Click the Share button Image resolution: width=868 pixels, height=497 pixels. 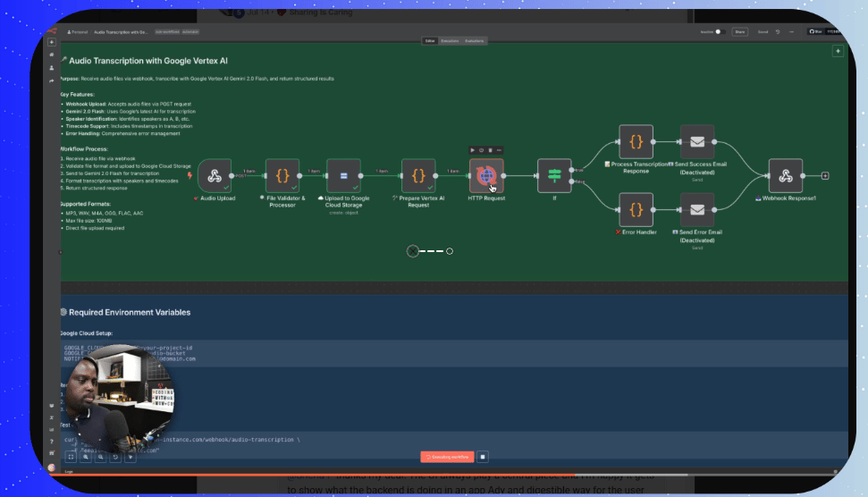pos(739,32)
